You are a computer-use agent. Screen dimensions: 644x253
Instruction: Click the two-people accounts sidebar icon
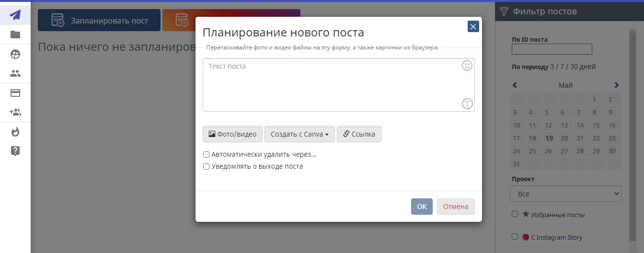tap(15, 73)
